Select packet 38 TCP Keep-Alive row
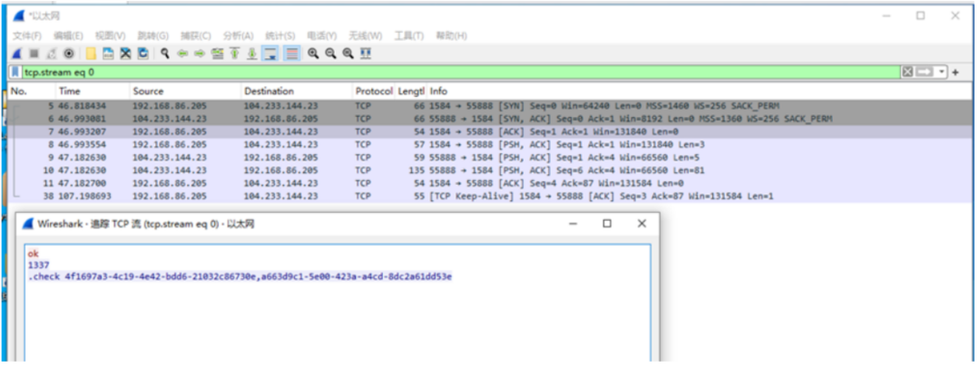Screen dimensions: 980x368 coord(490,196)
